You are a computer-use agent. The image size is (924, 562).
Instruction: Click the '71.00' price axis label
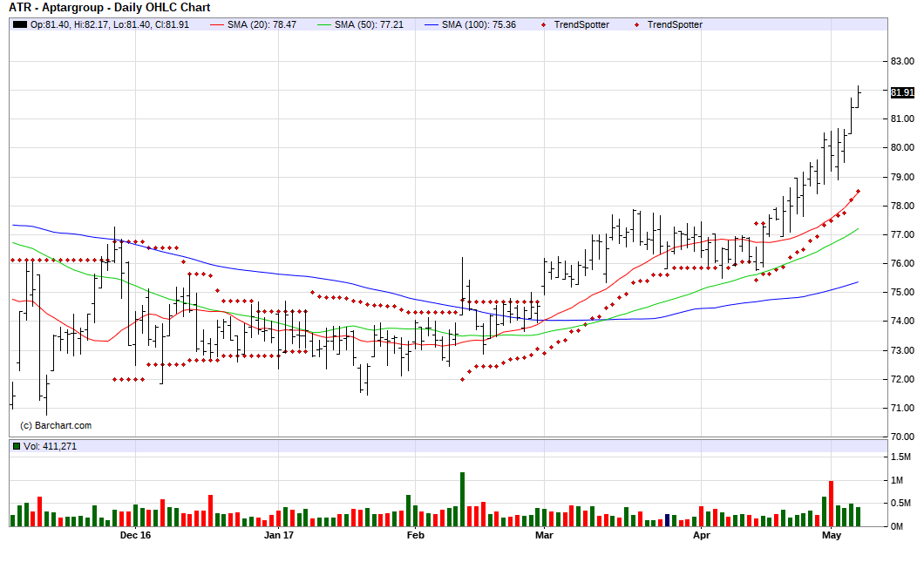click(x=902, y=408)
